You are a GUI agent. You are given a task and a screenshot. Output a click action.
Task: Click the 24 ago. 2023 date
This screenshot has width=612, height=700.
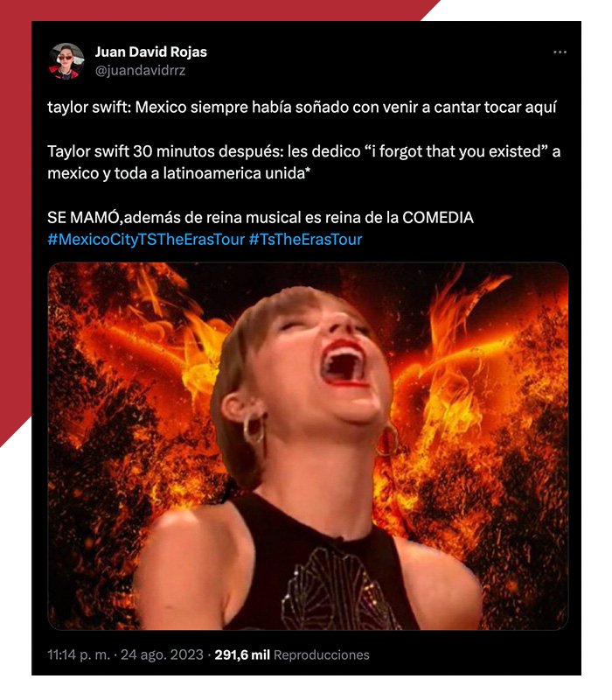(x=162, y=654)
